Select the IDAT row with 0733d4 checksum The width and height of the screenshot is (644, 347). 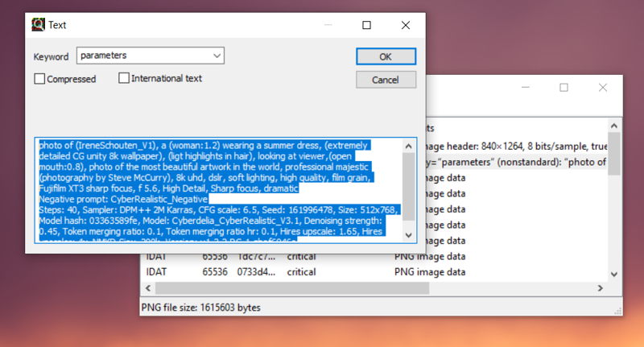[374, 272]
